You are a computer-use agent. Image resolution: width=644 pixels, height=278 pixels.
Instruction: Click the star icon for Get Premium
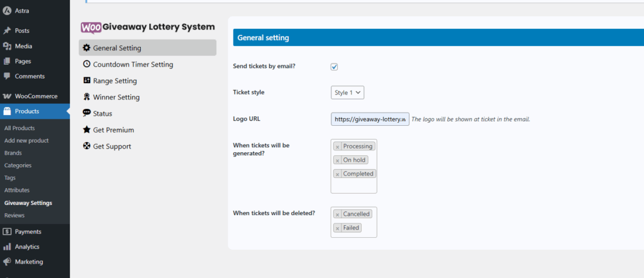pos(86,130)
